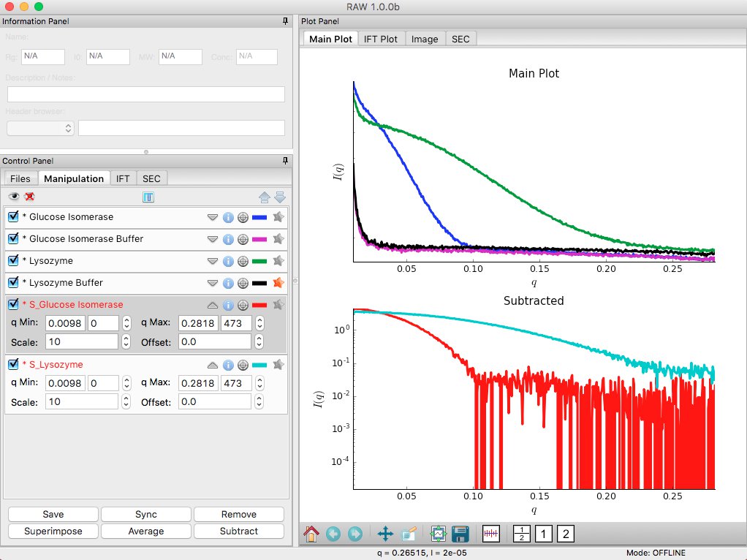The image size is (747, 560).
Task: Star the Lysozyme item
Action: point(278,261)
